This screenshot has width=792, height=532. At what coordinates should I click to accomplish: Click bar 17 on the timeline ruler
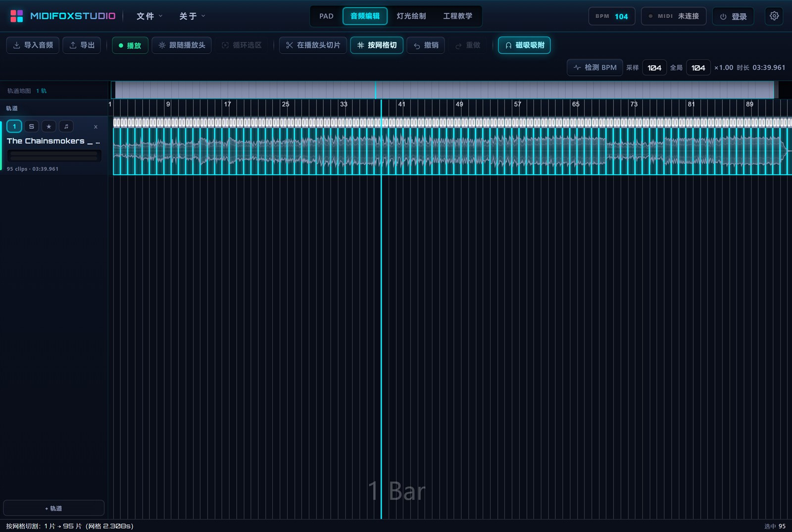tap(227, 104)
